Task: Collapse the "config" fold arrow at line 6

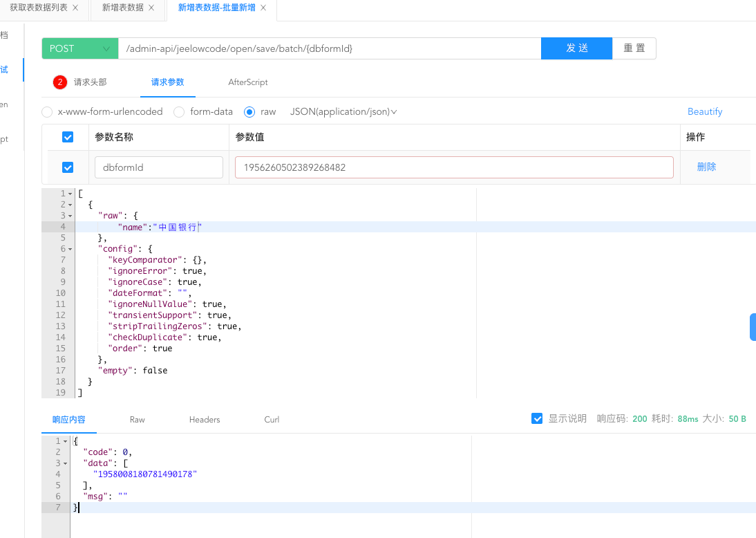Action: (70, 250)
